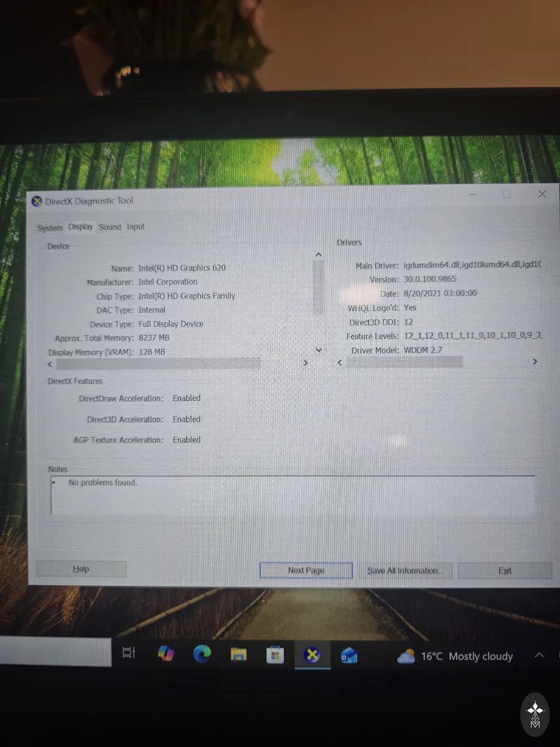The height and width of the screenshot is (747, 560).
Task: Click the DirectX Diagnostic Tool title icon
Action: click(x=37, y=201)
